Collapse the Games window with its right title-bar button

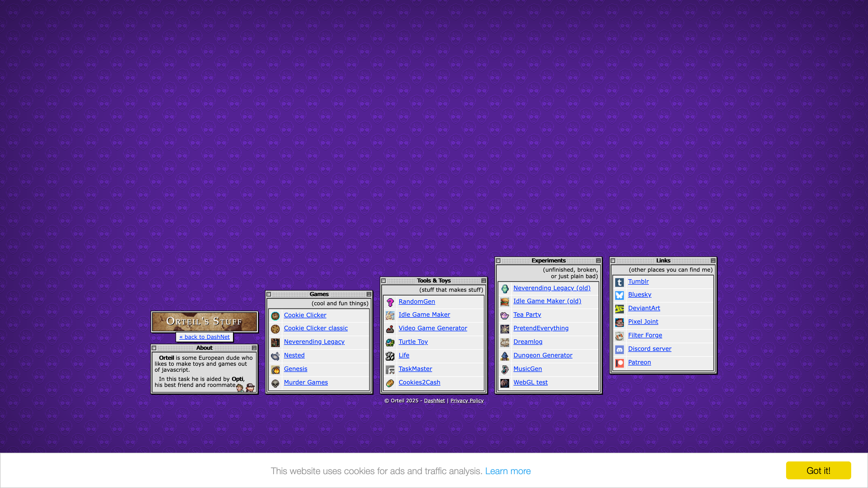369,294
